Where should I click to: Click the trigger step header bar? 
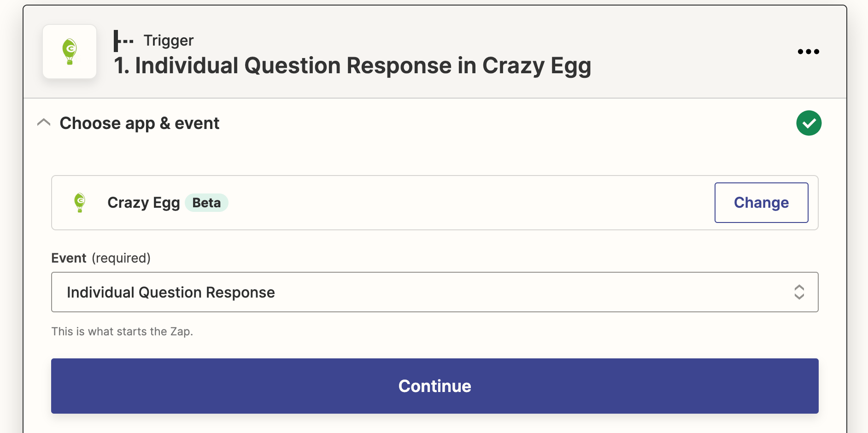point(435,52)
